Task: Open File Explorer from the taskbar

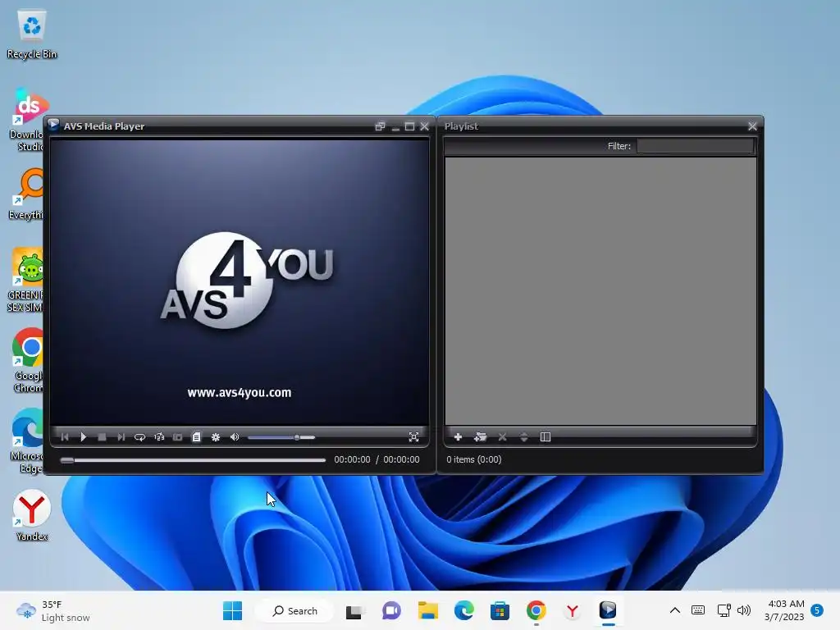Action: point(428,610)
